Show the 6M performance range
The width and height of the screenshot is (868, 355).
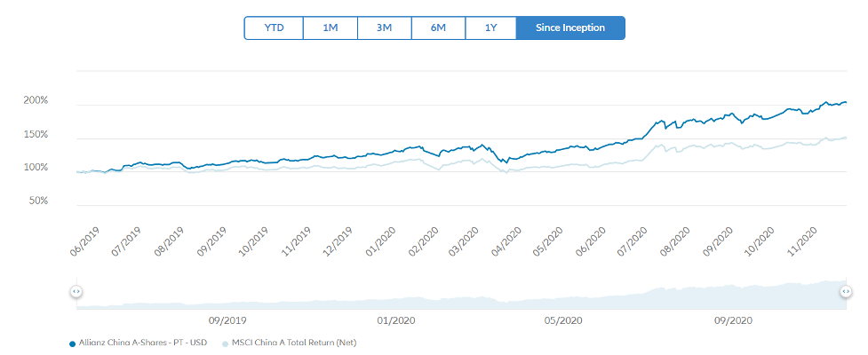(x=438, y=28)
